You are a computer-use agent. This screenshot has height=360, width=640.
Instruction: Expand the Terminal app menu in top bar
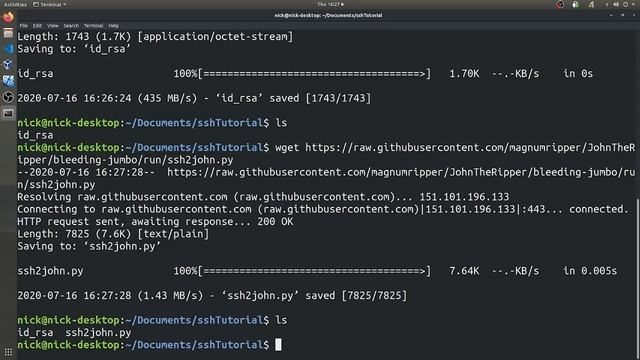tap(49, 4)
